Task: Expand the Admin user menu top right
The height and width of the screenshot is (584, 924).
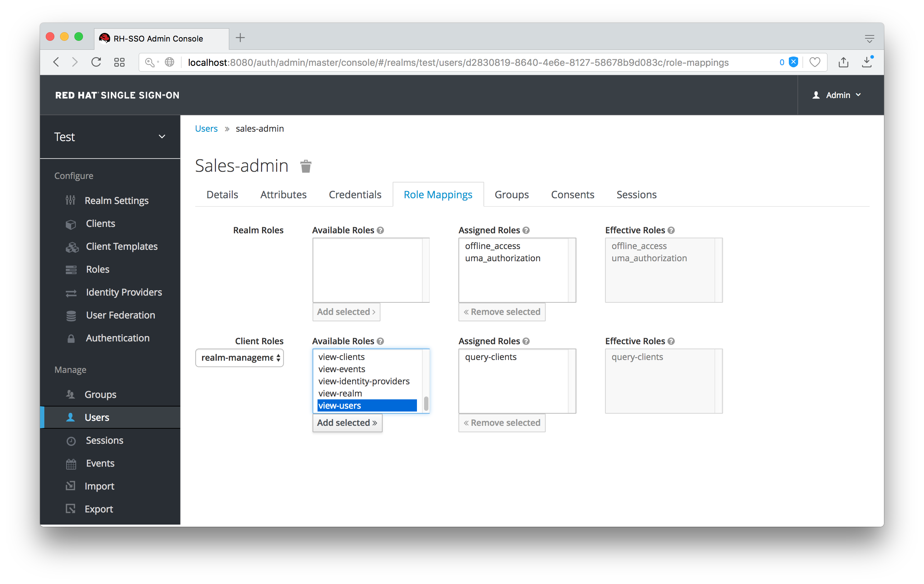Action: [839, 95]
